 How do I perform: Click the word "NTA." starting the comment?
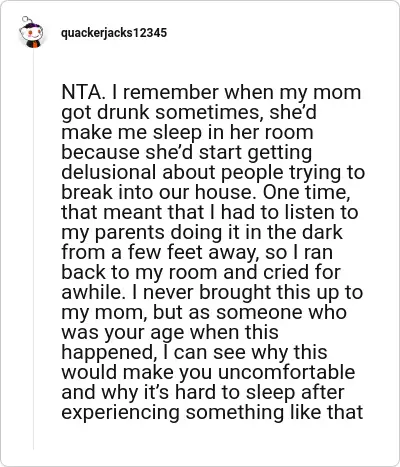[83, 92]
